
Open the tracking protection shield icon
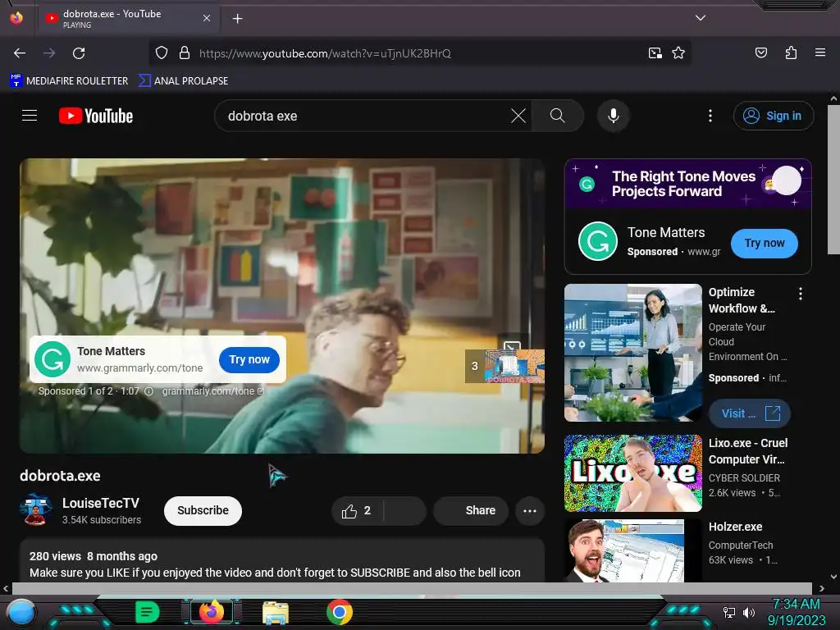coord(162,53)
